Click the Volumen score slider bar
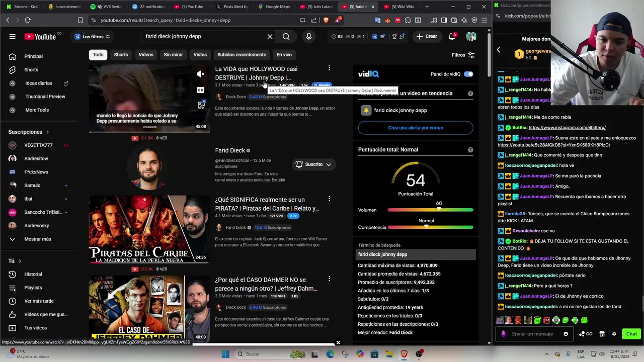The width and height of the screenshot is (644, 362). (x=430, y=210)
